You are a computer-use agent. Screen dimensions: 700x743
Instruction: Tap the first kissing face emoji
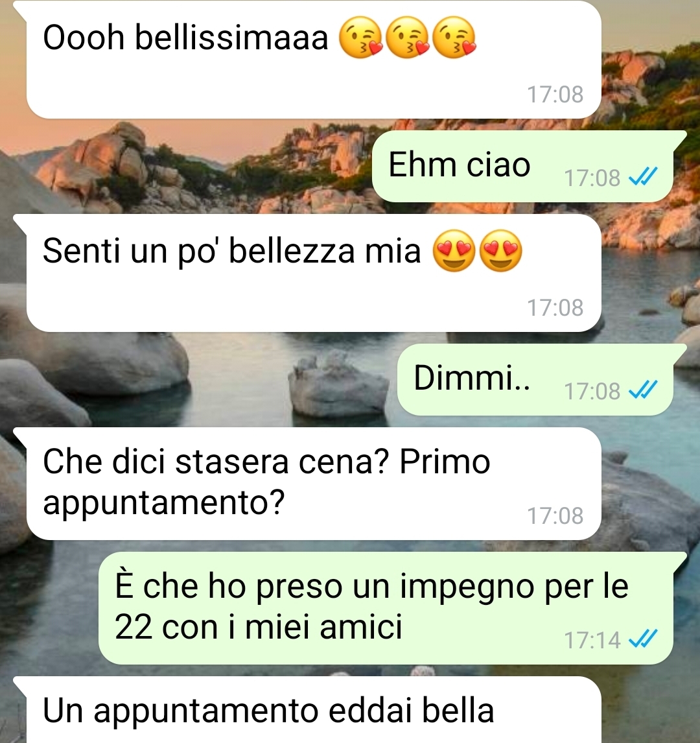361,38
